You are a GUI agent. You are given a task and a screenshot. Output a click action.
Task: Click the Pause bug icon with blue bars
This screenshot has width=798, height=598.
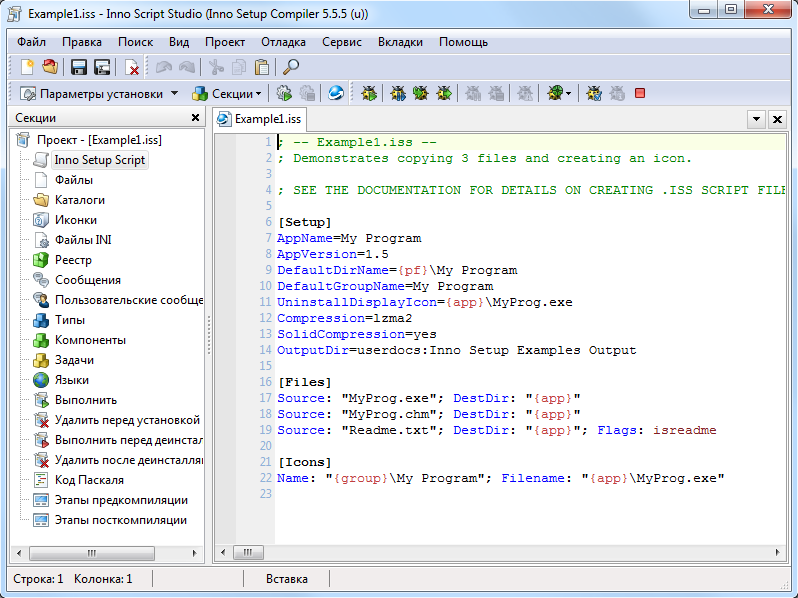click(x=398, y=93)
